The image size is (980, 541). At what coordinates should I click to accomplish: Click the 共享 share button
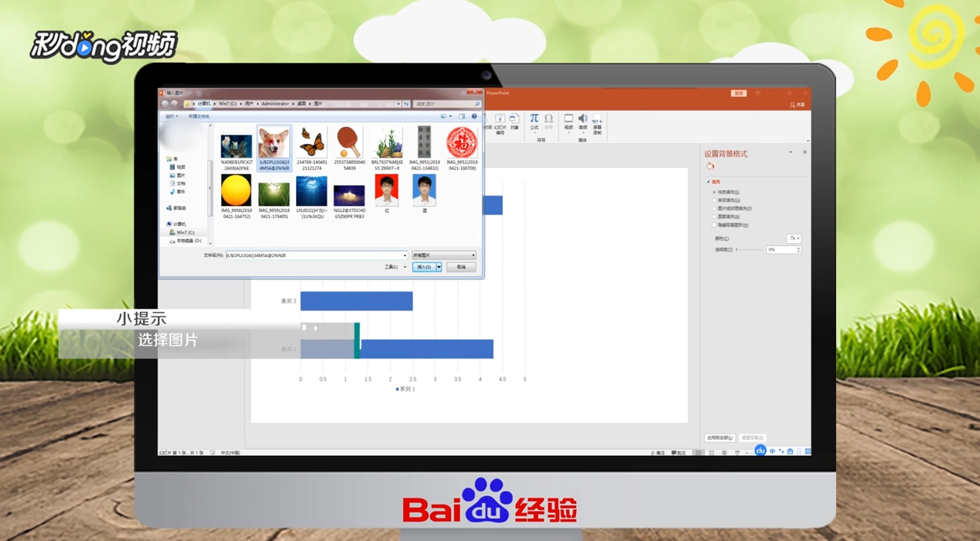pos(797,104)
